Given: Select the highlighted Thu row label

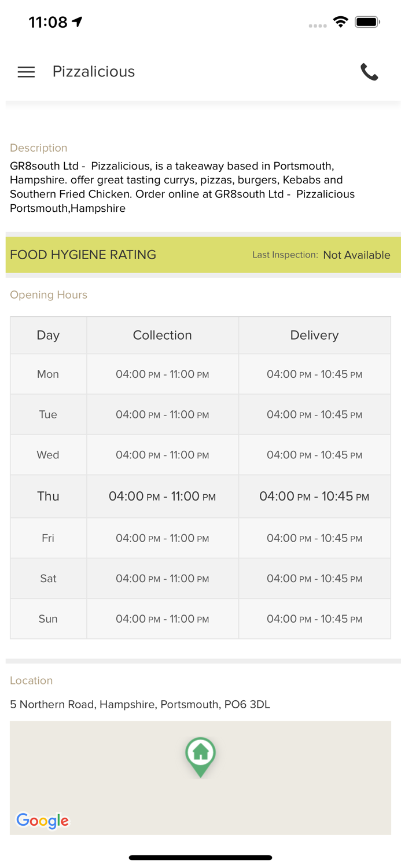Looking at the screenshot, I should pos(48,496).
